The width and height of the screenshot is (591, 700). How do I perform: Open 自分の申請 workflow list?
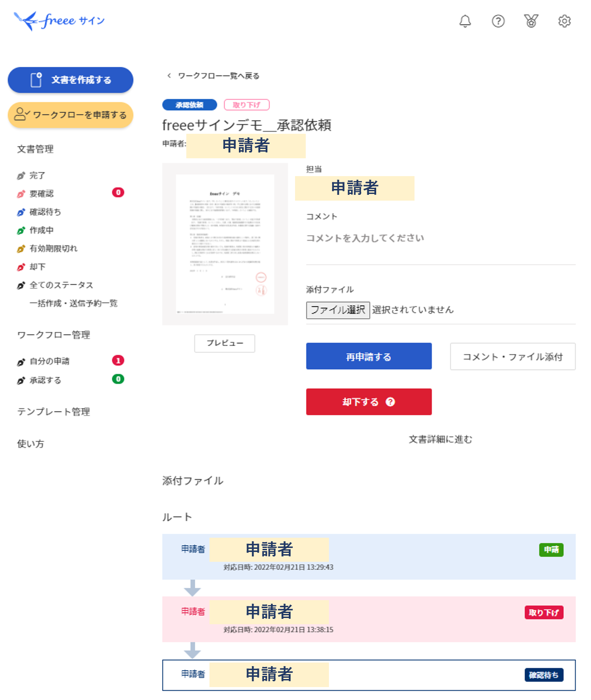pos(49,362)
